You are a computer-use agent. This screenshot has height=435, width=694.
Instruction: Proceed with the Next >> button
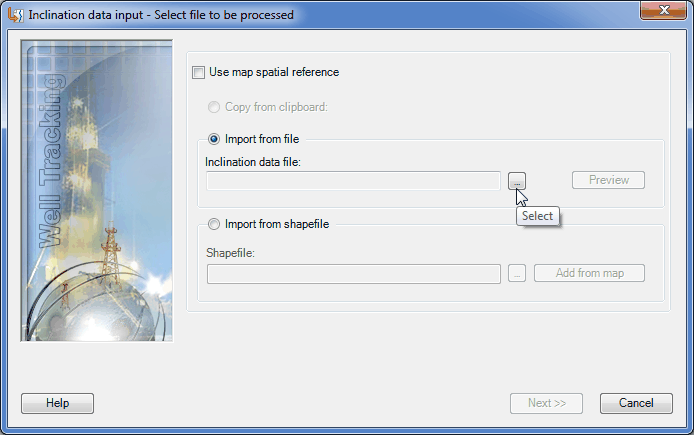pyautogui.click(x=546, y=403)
